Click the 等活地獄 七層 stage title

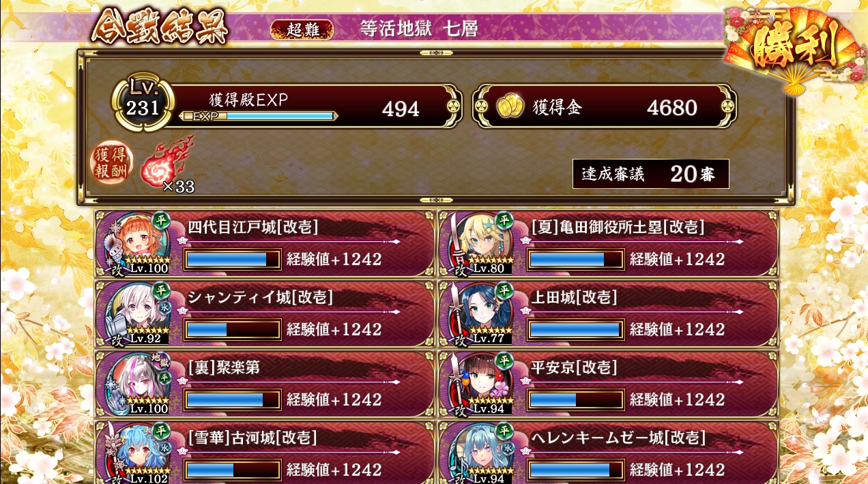pos(419,29)
